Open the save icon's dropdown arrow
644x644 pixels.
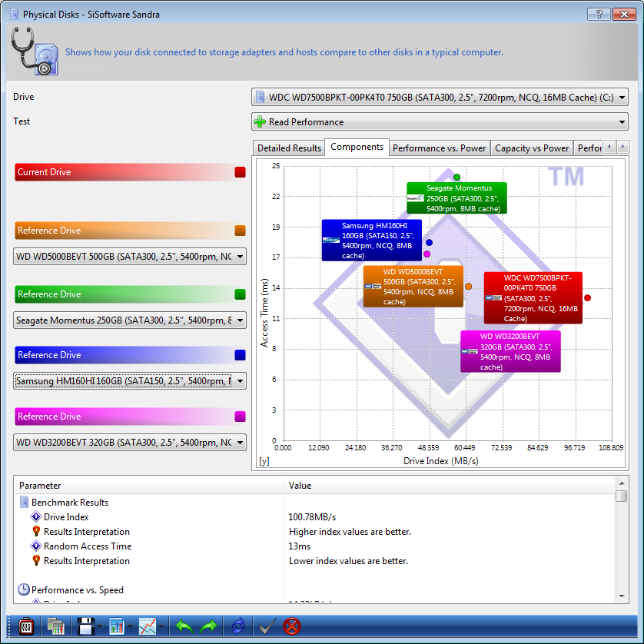(99, 627)
